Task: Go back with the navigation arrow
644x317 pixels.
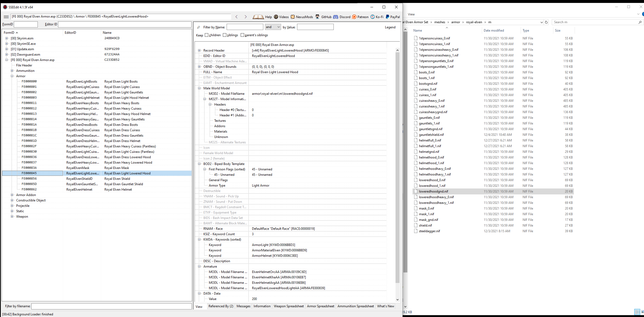Action: point(237,17)
